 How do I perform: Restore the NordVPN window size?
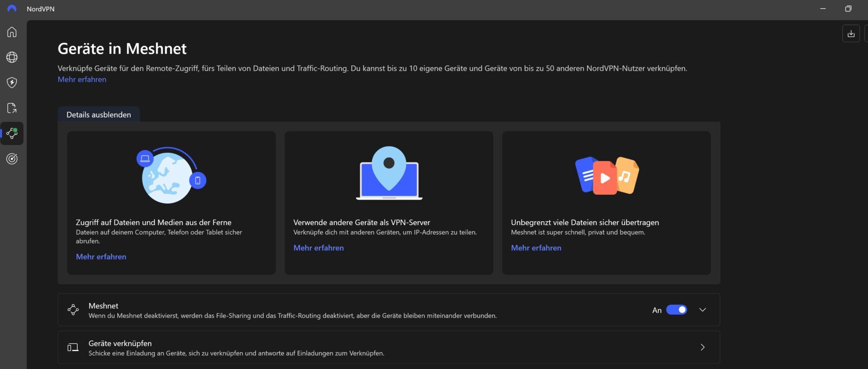pyautogui.click(x=848, y=9)
